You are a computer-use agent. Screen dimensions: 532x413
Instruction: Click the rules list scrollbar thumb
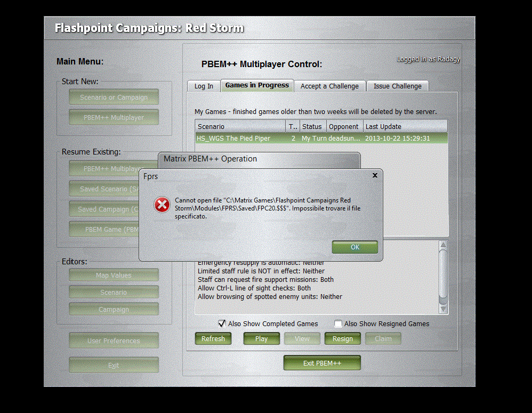(x=443, y=274)
